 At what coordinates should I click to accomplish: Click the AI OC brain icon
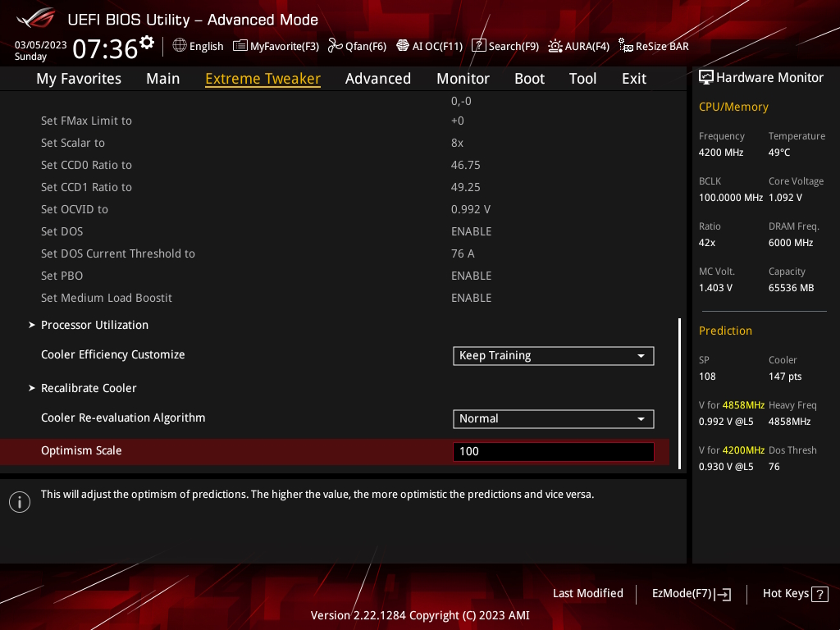[403, 46]
